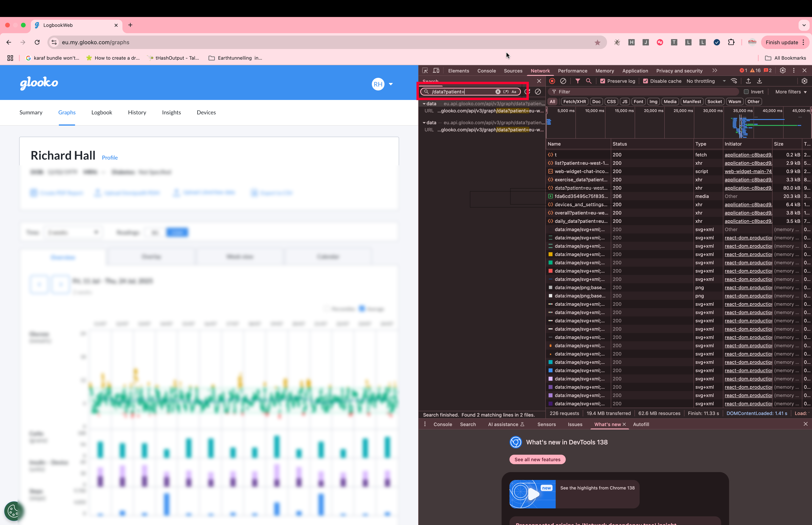Check the Invert filter checkbox

(x=746, y=92)
